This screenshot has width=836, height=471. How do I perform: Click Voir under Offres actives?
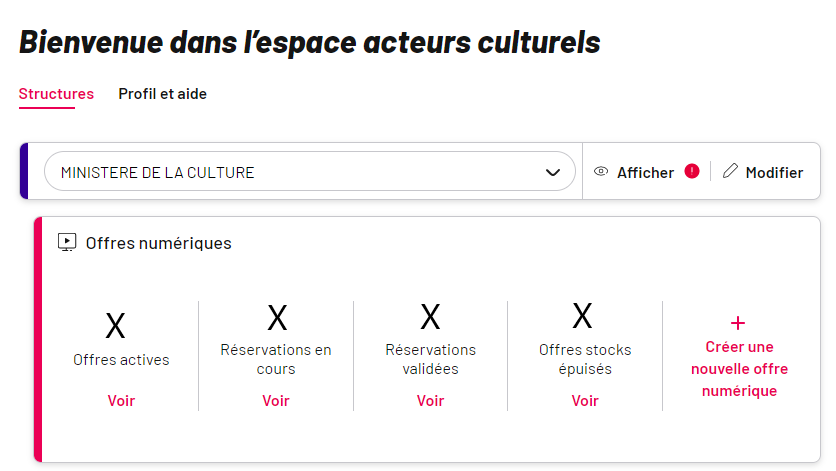pos(121,401)
